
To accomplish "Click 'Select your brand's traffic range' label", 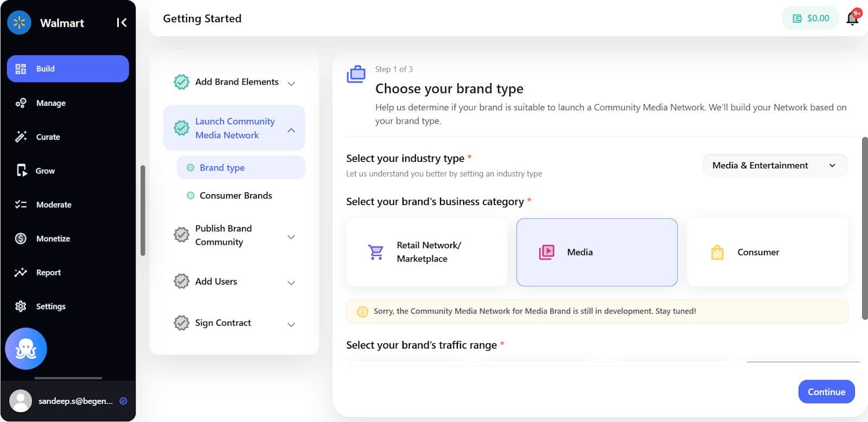I will click(x=422, y=345).
